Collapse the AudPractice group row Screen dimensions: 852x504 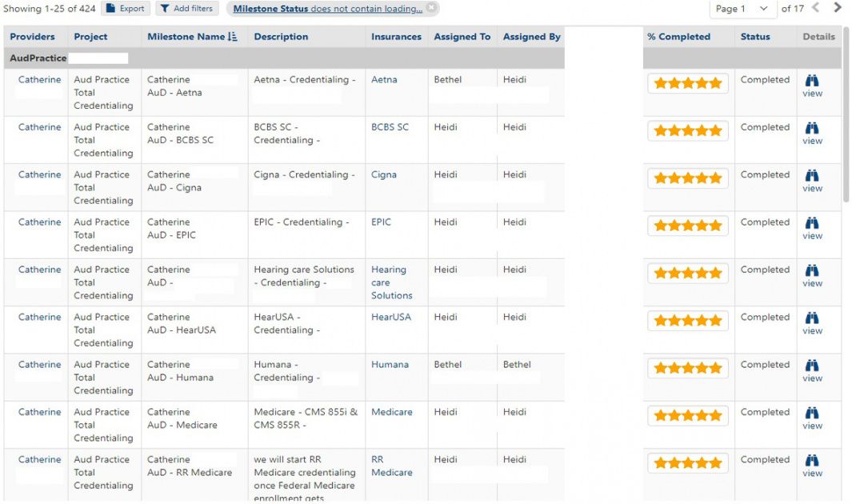click(38, 58)
